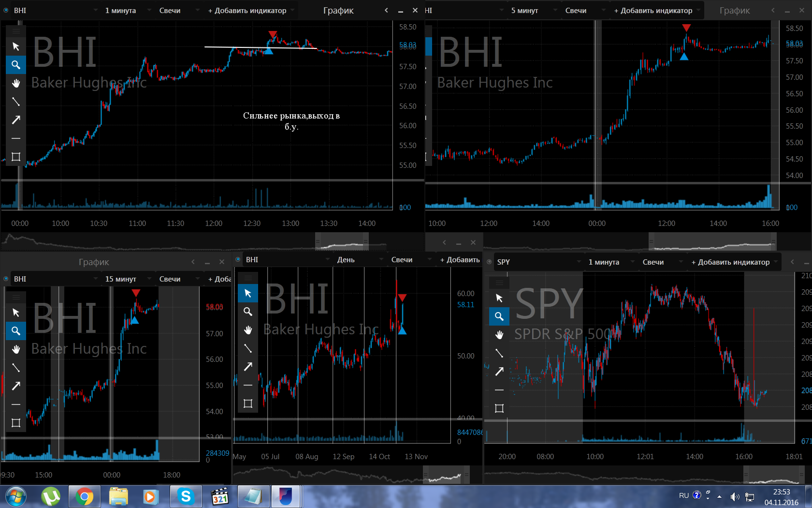Image resolution: width=812 pixels, height=508 pixels.
Task: Toggle the link indicator beside BHI in the 1-minute chart
Action: (6, 10)
